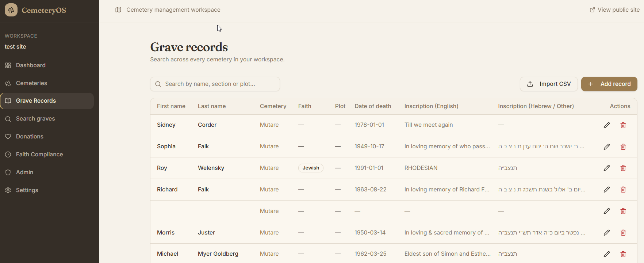Image resolution: width=644 pixels, height=263 pixels.
Task: Open Mutare cemetery link in Roy Welensky row
Action: click(269, 168)
